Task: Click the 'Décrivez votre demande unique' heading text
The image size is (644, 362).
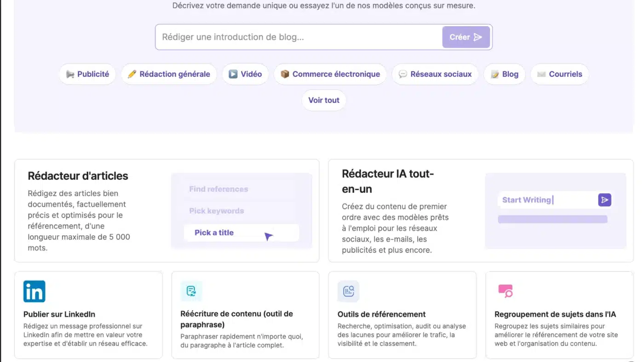Action: 324,6
